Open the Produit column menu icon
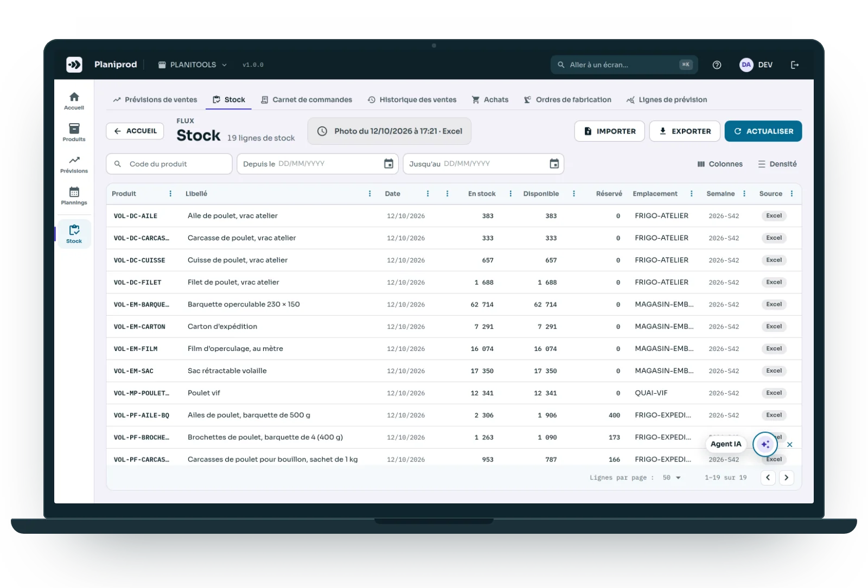The height and width of the screenshot is (588, 868). pos(170,194)
